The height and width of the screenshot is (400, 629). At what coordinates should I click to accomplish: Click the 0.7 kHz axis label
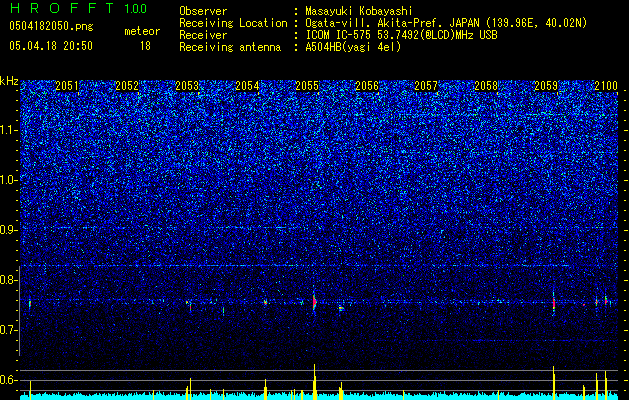(9, 330)
